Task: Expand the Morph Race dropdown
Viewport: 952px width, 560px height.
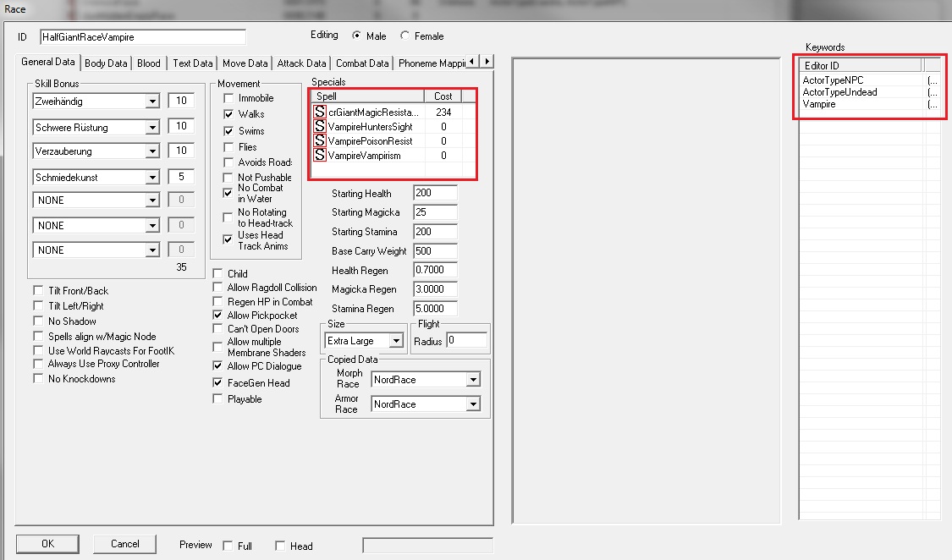Action: pyautogui.click(x=472, y=381)
